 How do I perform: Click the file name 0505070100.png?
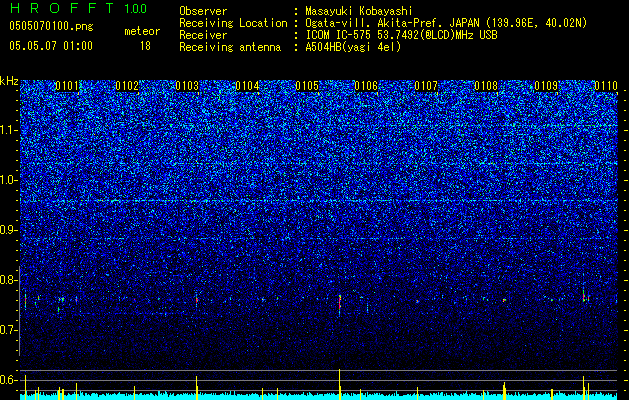pos(51,27)
